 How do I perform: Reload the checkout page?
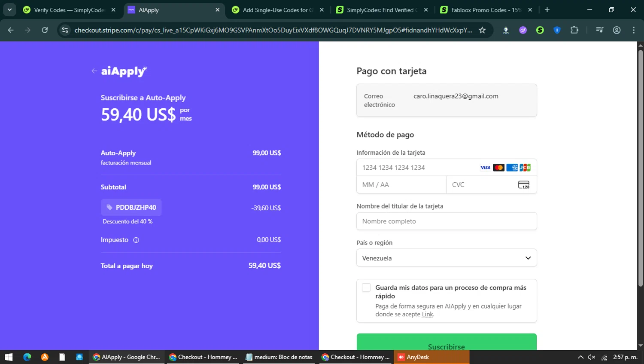(45, 30)
